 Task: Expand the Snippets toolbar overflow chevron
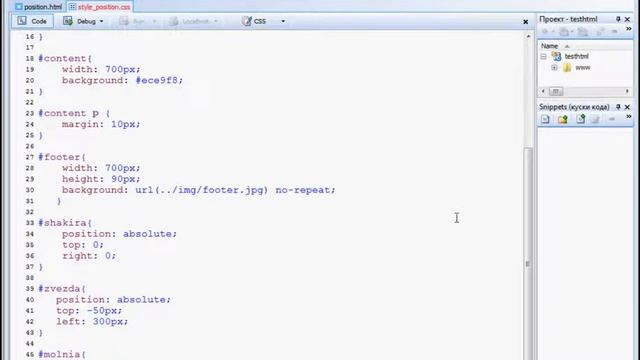point(629,117)
